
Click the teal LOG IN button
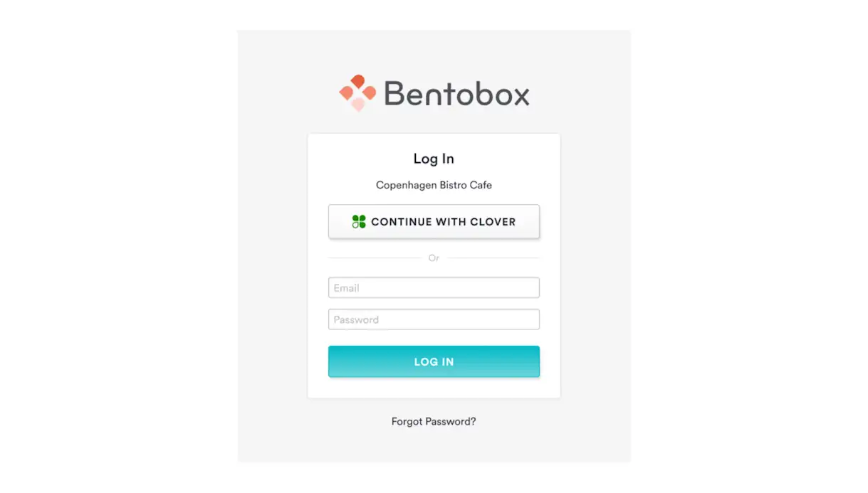(434, 361)
